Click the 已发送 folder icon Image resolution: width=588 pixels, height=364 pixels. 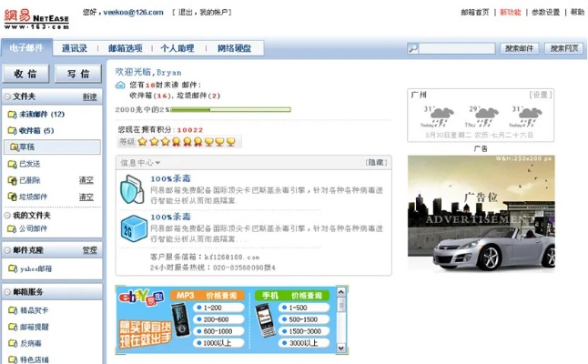point(12,164)
